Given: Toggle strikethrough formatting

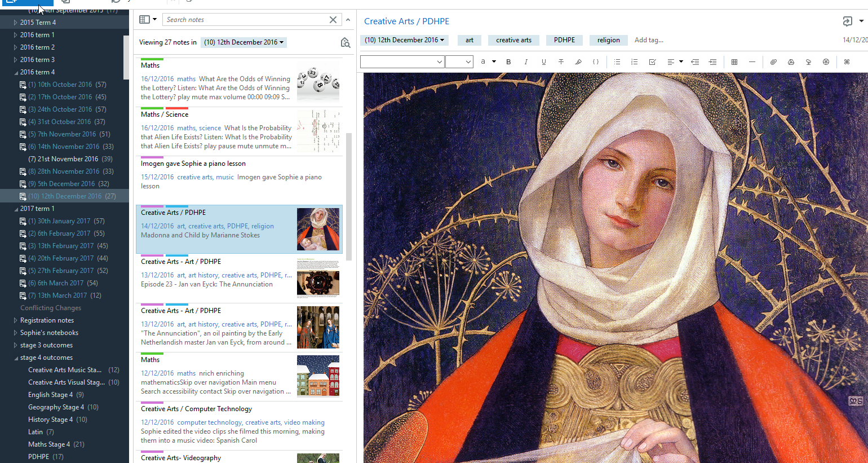Looking at the screenshot, I should (561, 62).
